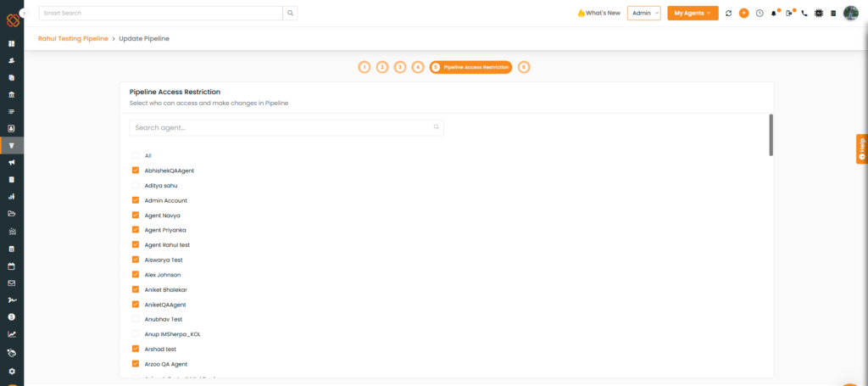868x386 pixels.
Task: Open the envelope mail icon in sidebar
Action: pos(12,283)
